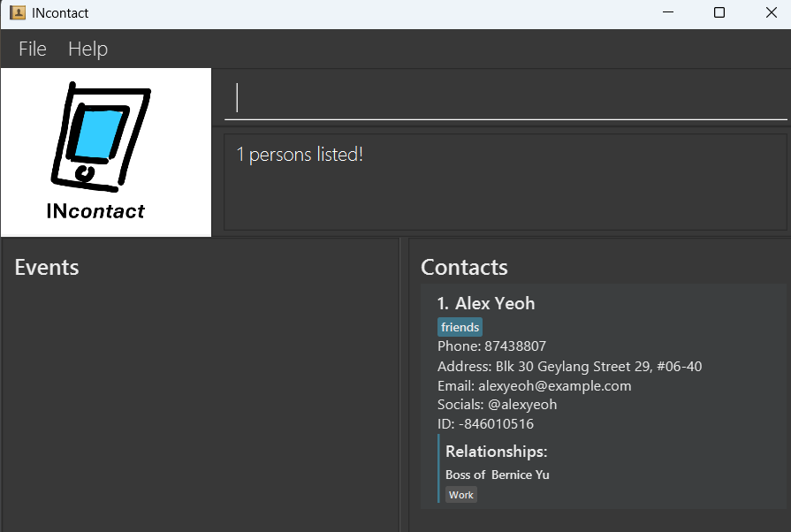The height and width of the screenshot is (532, 791).
Task: Click Alex Yeoh's email address text
Action: (x=534, y=385)
